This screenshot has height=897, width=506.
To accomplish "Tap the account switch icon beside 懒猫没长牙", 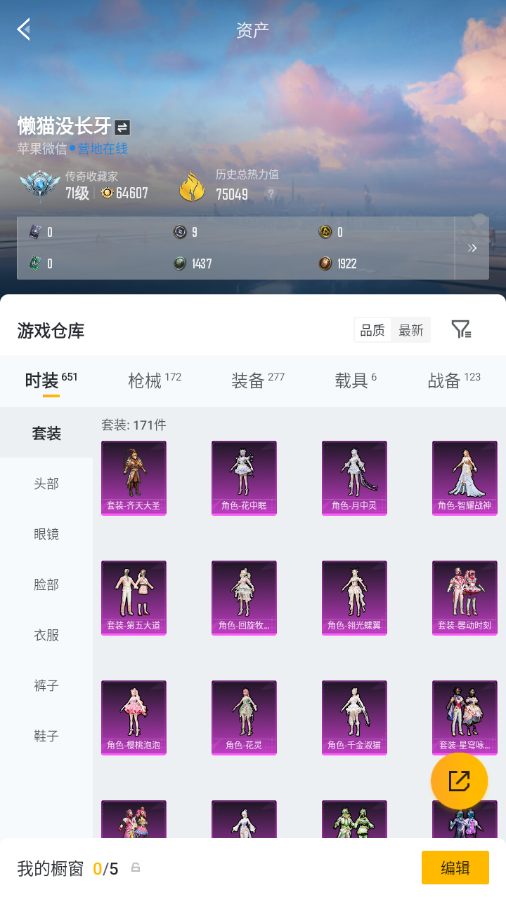I will point(122,127).
